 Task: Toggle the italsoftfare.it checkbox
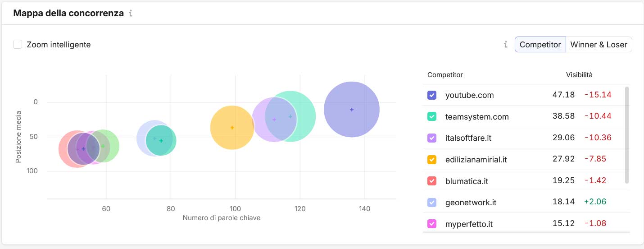coord(431,138)
